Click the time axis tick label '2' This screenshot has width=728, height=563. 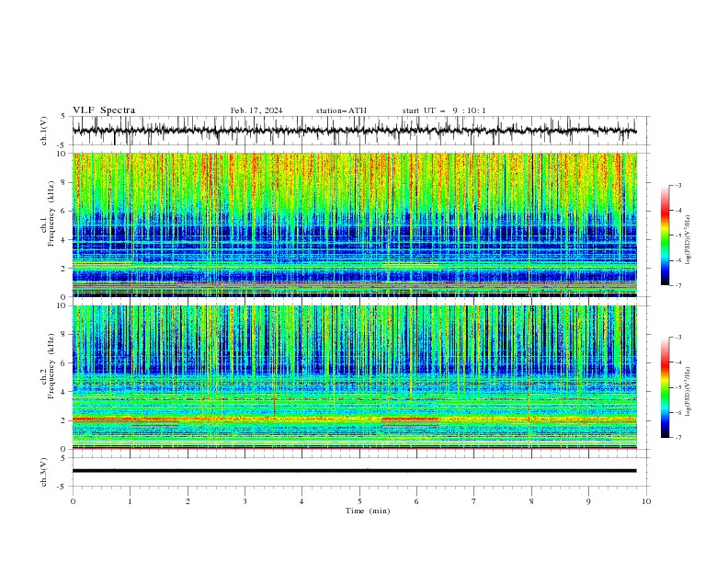coord(188,501)
